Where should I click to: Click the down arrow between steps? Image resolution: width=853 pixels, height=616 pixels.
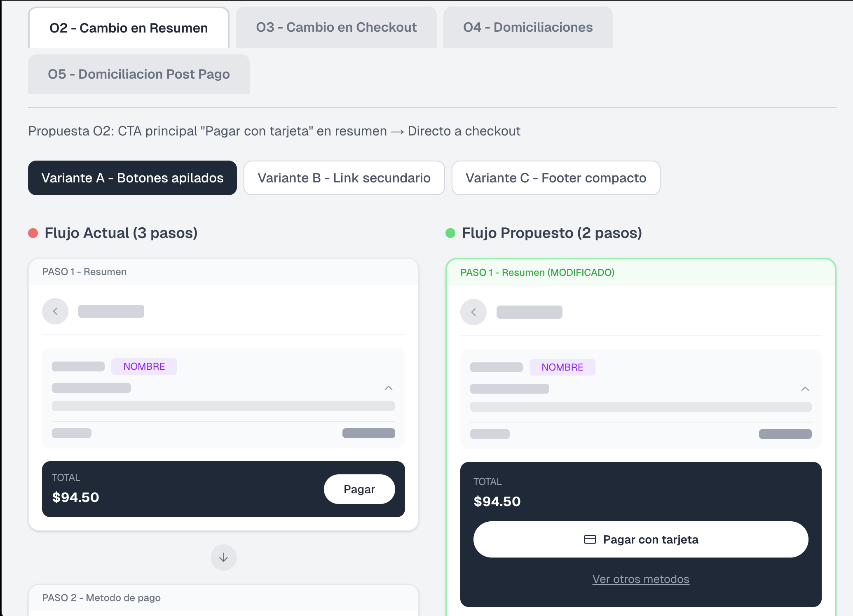pos(223,558)
